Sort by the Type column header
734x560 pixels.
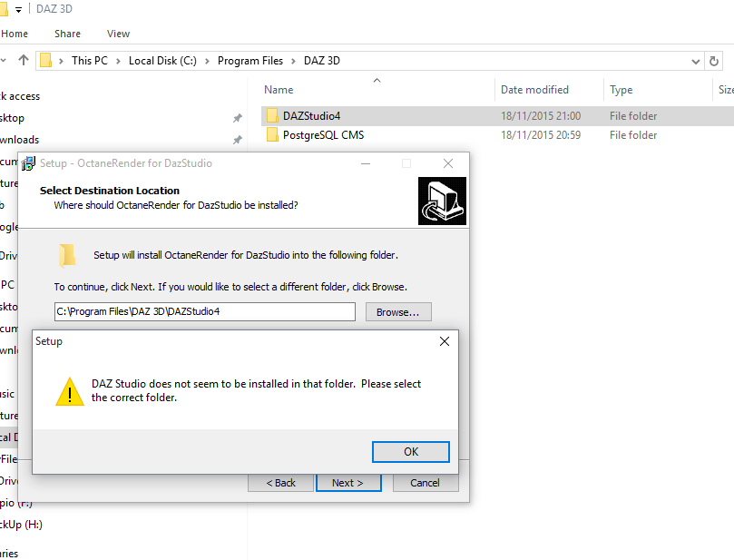621,90
